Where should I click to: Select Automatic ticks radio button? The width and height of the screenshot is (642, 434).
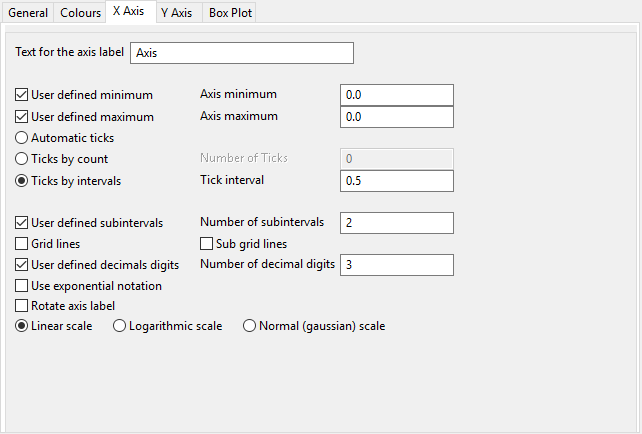pos(22,137)
